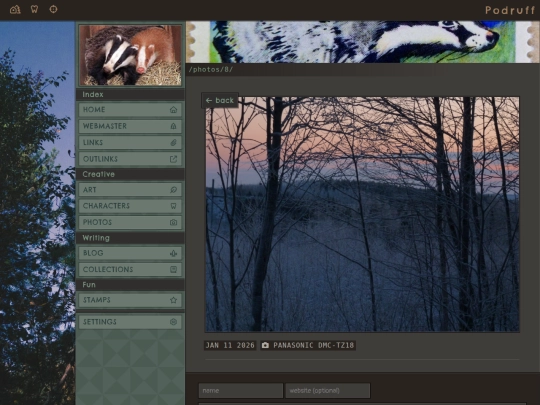Screen dimensions: 540x405
Task: Click the PANASONIC DMC-TZ18 camera tag
Action: [x=308, y=345]
